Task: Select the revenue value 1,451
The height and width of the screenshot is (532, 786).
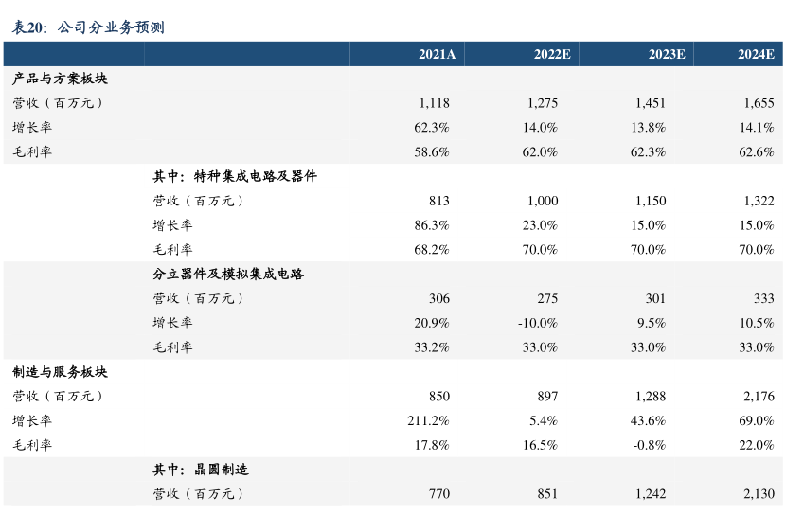Action: tap(651, 103)
